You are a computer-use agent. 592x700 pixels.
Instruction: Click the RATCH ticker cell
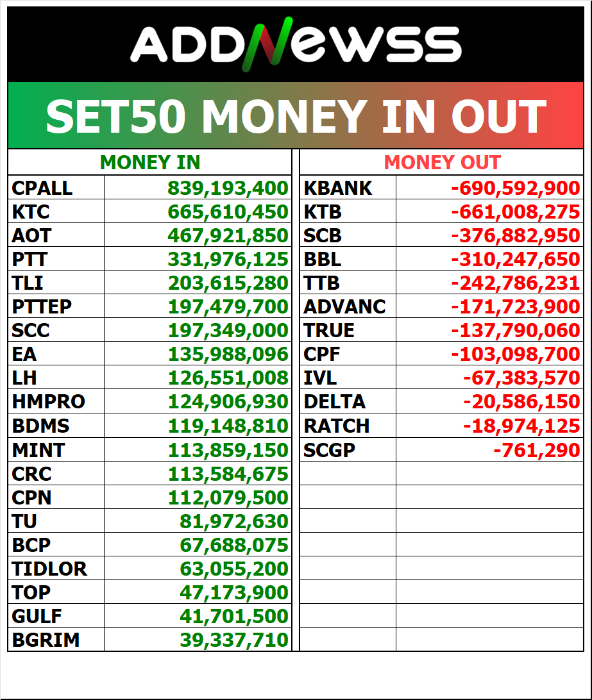348,426
